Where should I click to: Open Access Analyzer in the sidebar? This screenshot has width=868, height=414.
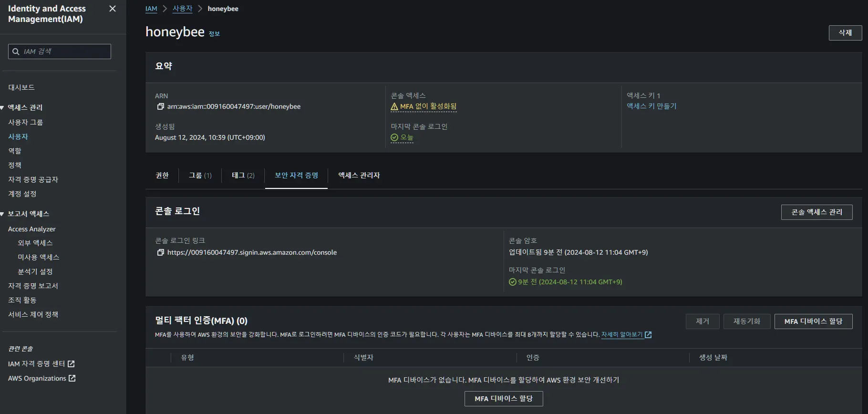click(x=32, y=229)
